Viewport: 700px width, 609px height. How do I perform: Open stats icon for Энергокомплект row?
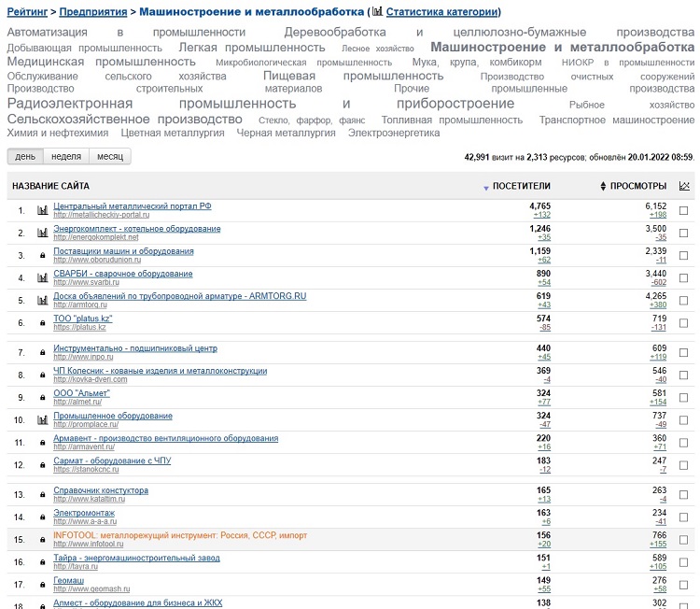[42, 233]
